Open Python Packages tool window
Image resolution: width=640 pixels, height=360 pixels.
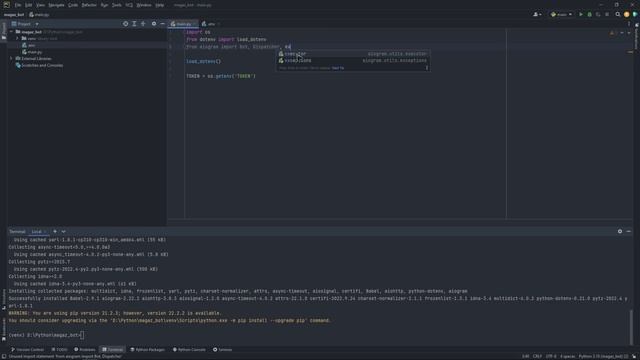click(x=148, y=350)
